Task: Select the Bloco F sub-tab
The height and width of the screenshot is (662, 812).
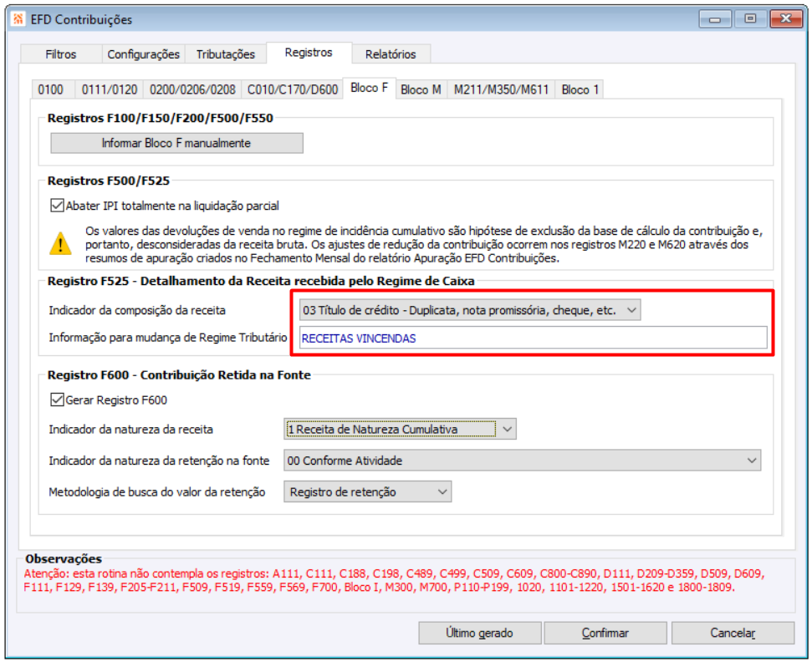Action: tap(370, 88)
